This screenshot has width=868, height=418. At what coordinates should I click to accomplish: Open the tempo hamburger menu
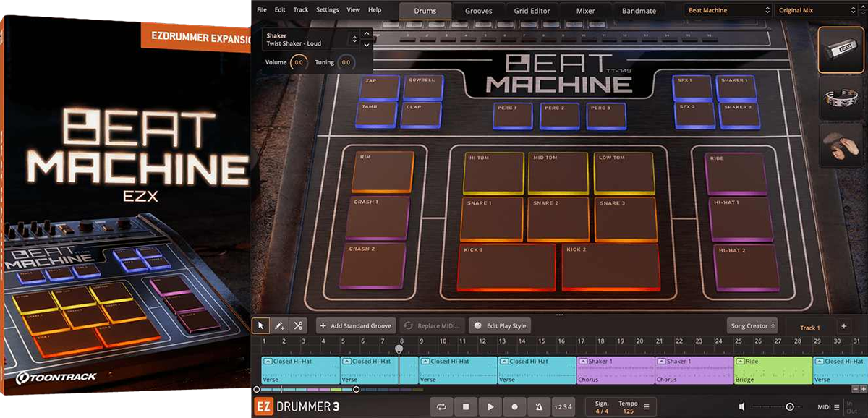pyautogui.click(x=646, y=407)
